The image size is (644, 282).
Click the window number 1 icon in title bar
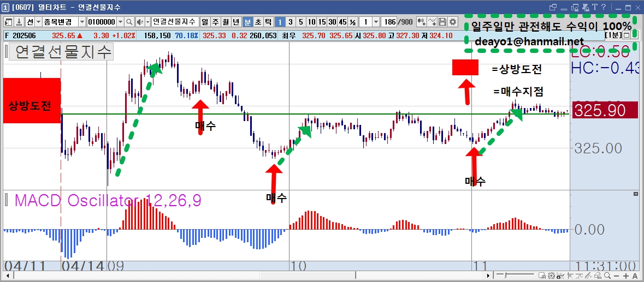[5, 8]
